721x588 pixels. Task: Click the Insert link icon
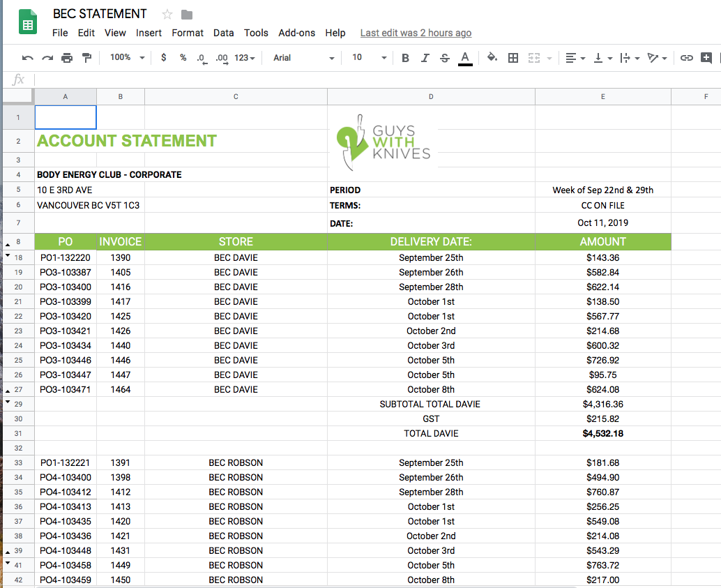coord(687,58)
